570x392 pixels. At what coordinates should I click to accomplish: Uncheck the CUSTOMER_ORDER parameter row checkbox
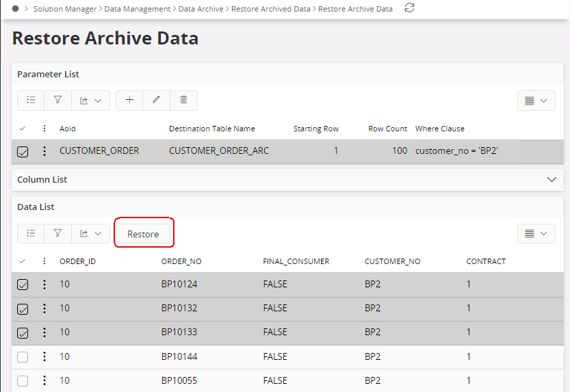tap(23, 151)
